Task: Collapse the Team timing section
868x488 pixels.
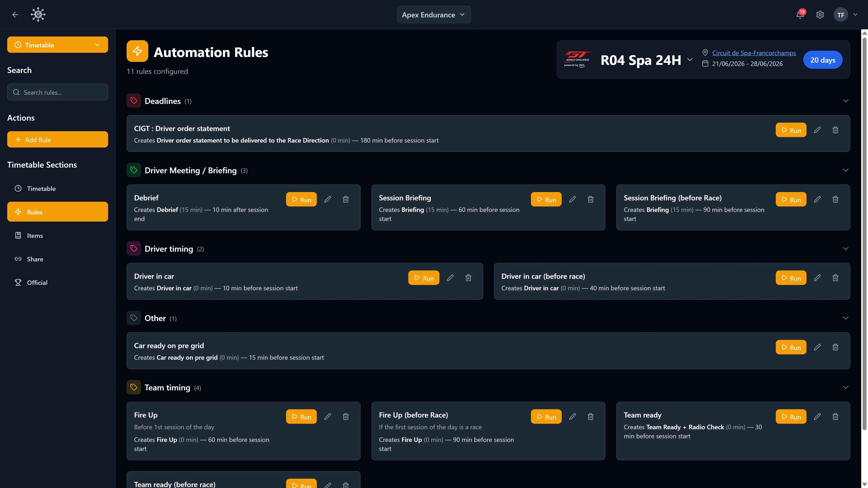Action: (x=845, y=387)
